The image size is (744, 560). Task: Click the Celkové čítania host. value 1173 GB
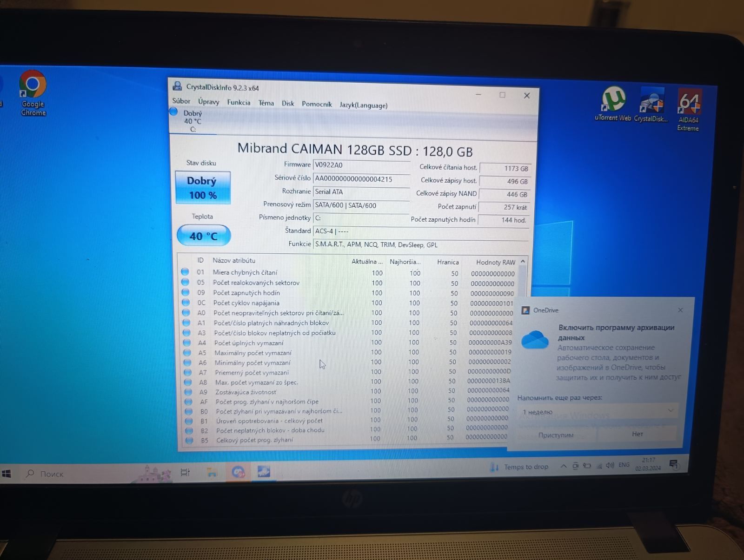point(505,168)
